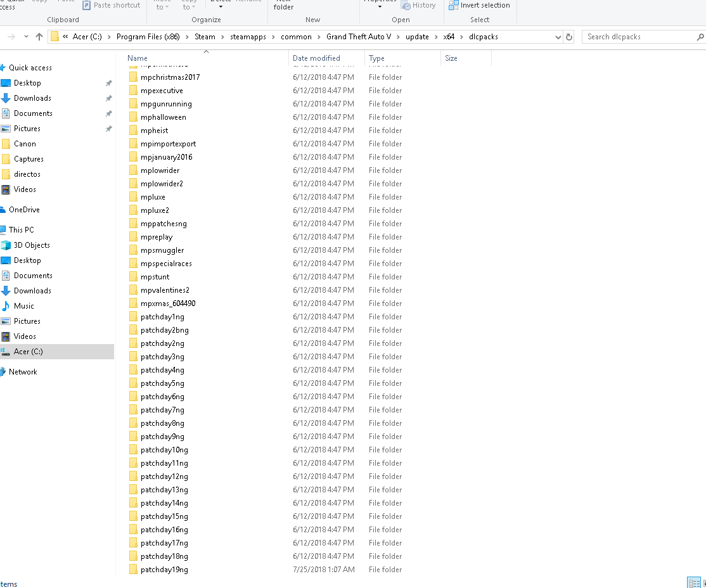Click the Steam breadcrumb in the address bar
Viewport: 706px width, 588px height.
coord(205,37)
